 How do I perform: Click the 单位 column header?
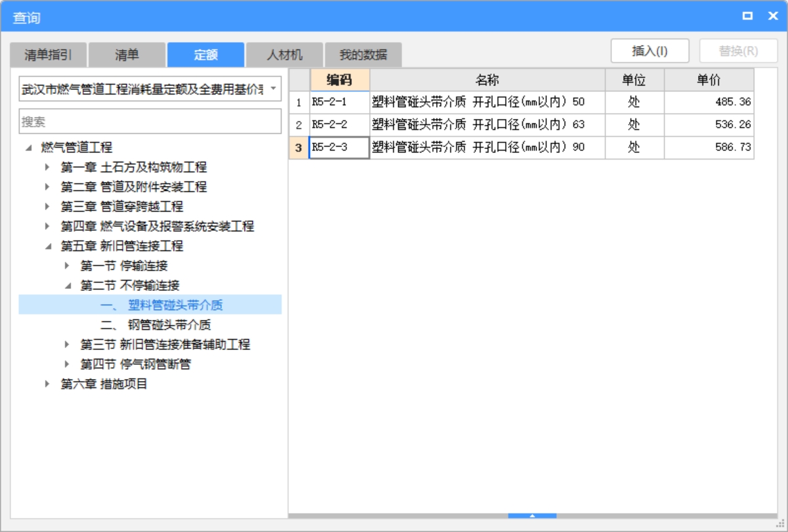click(x=634, y=80)
